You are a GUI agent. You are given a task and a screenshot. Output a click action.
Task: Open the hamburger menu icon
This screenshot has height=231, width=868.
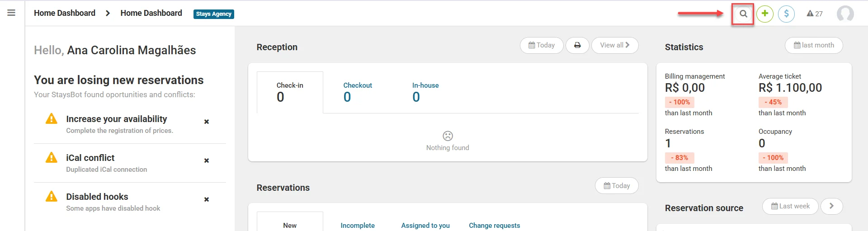(x=11, y=13)
